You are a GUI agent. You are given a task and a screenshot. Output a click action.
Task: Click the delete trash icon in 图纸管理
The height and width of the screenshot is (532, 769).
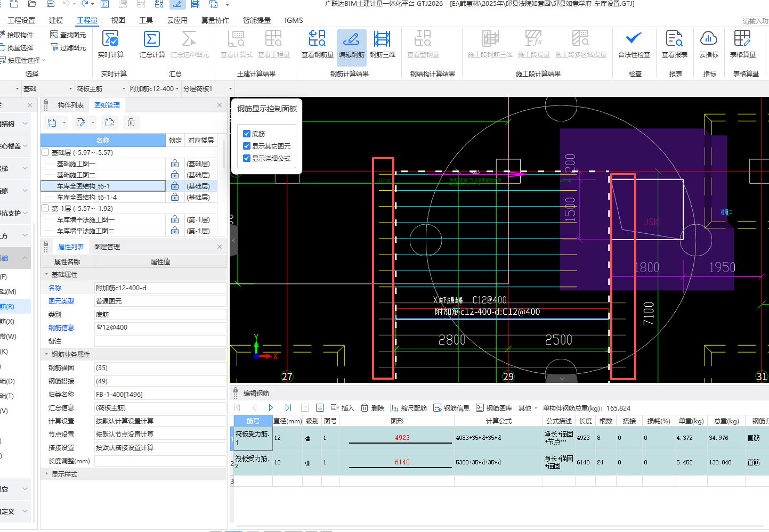tap(131, 122)
